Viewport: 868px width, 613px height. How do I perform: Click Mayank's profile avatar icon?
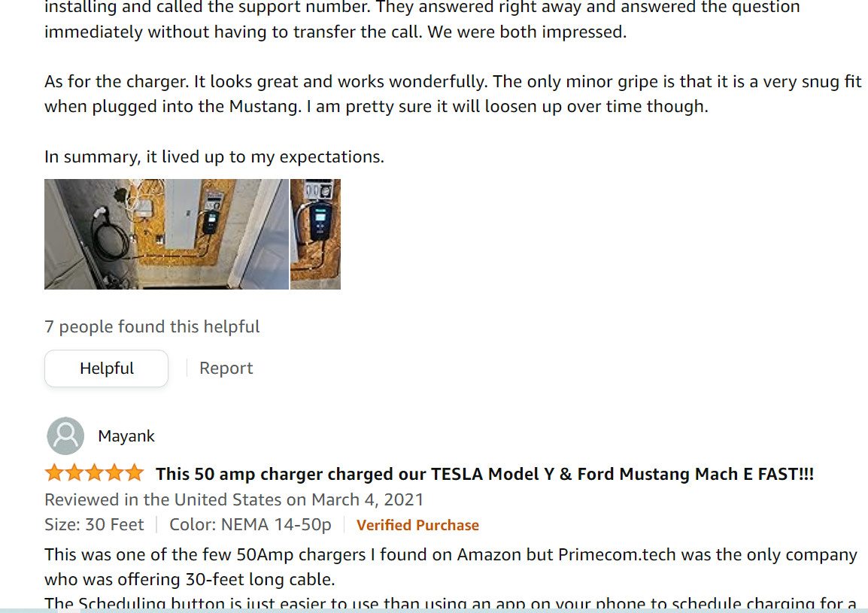[65, 436]
